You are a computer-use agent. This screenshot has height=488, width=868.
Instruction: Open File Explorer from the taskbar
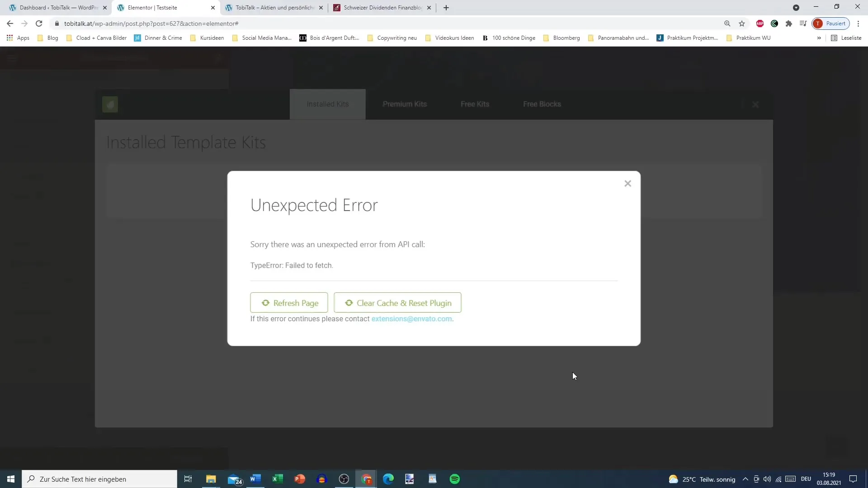tap(211, 479)
